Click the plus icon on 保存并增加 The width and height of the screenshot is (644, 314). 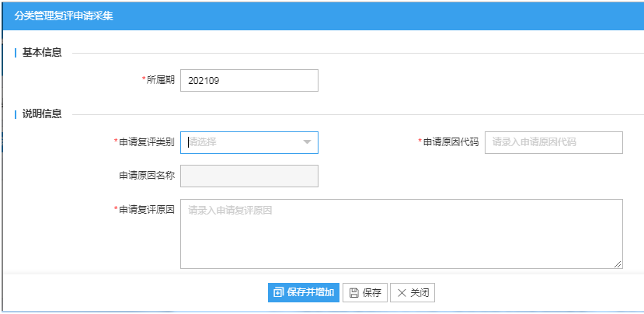[x=278, y=293]
